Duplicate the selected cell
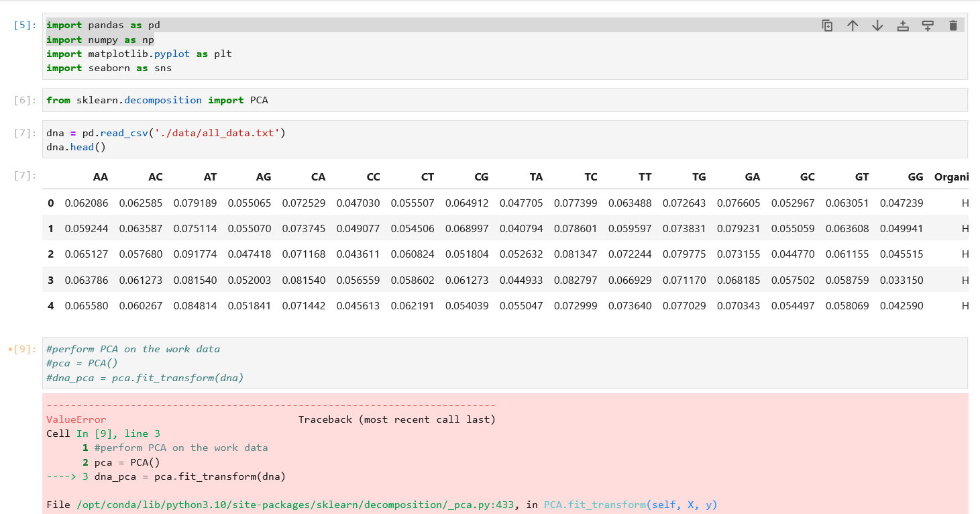980x514 pixels. point(827,25)
